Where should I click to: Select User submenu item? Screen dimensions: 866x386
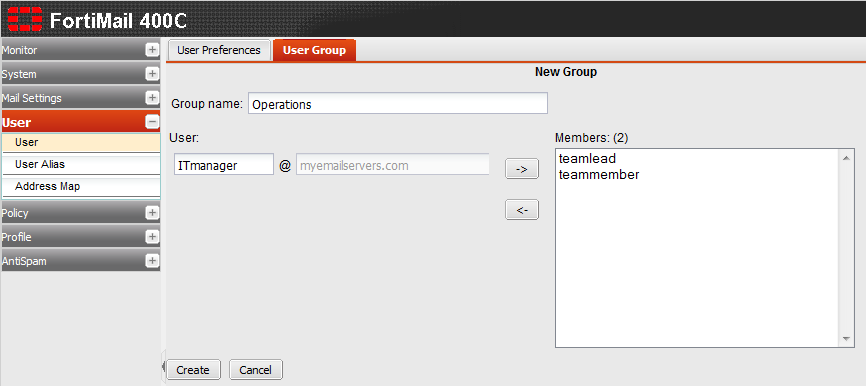[x=81, y=142]
